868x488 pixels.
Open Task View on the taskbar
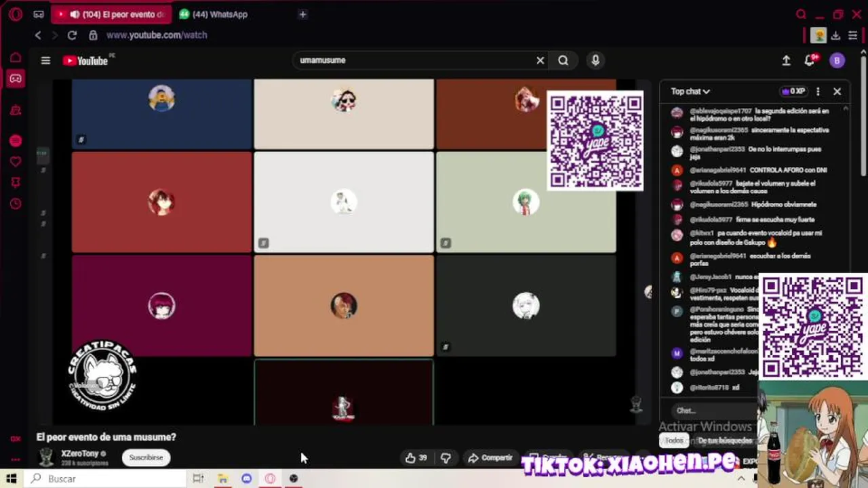198,479
